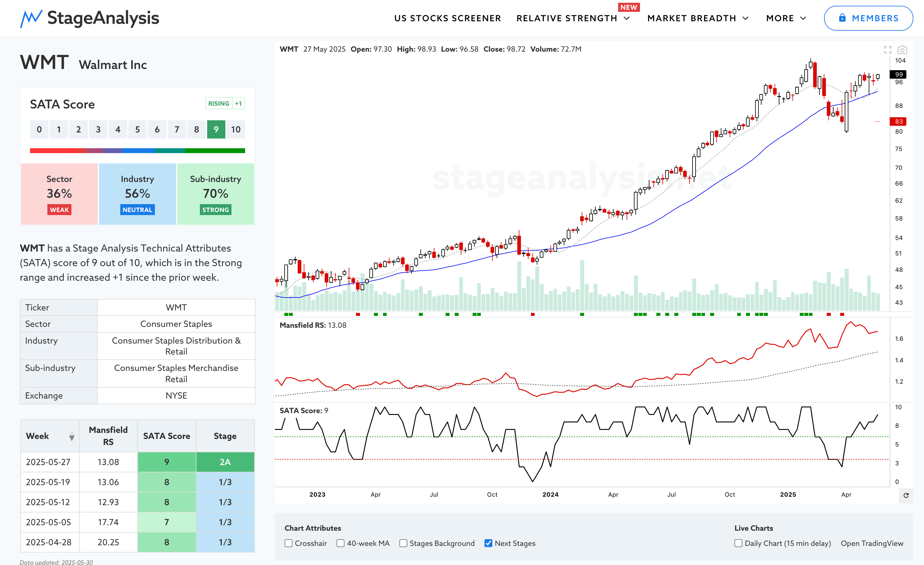Click the RISING +1 badge
Viewport: 924px width, 565px height.
click(x=225, y=104)
